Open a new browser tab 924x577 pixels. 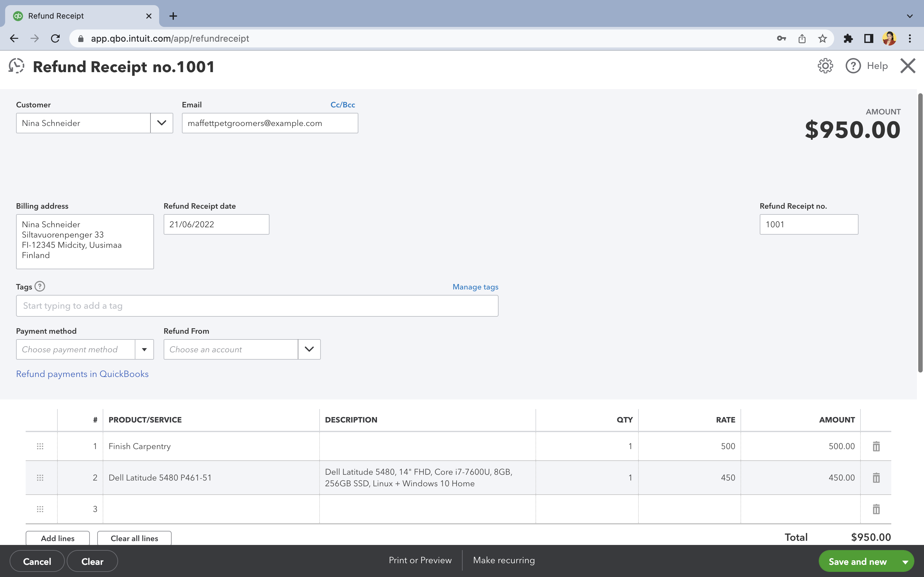click(x=173, y=16)
